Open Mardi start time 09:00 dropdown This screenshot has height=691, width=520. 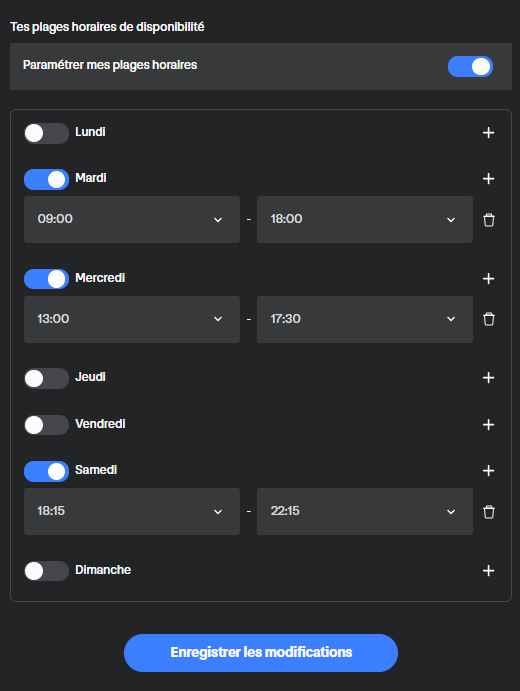click(x=132, y=219)
